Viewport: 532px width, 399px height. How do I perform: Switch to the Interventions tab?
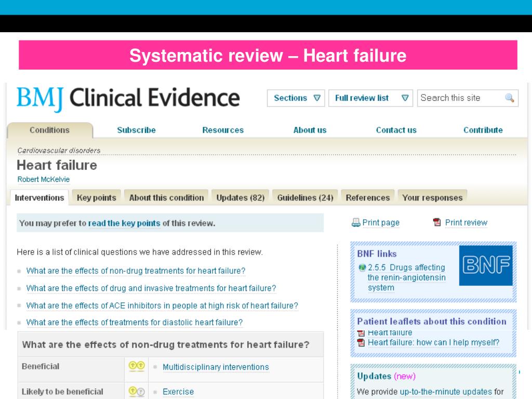39,197
